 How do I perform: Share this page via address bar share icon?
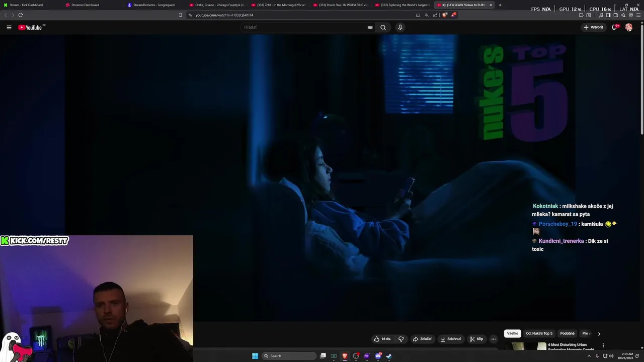point(435,15)
